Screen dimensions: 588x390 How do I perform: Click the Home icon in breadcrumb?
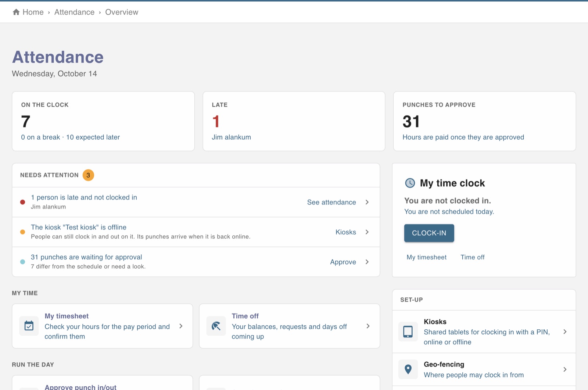pos(16,12)
